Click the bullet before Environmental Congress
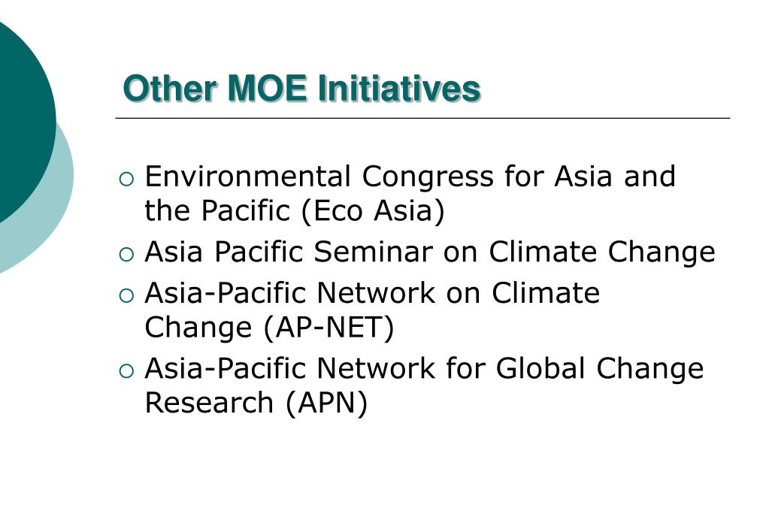Screen dimensions: 769x532 pyautogui.click(x=126, y=179)
